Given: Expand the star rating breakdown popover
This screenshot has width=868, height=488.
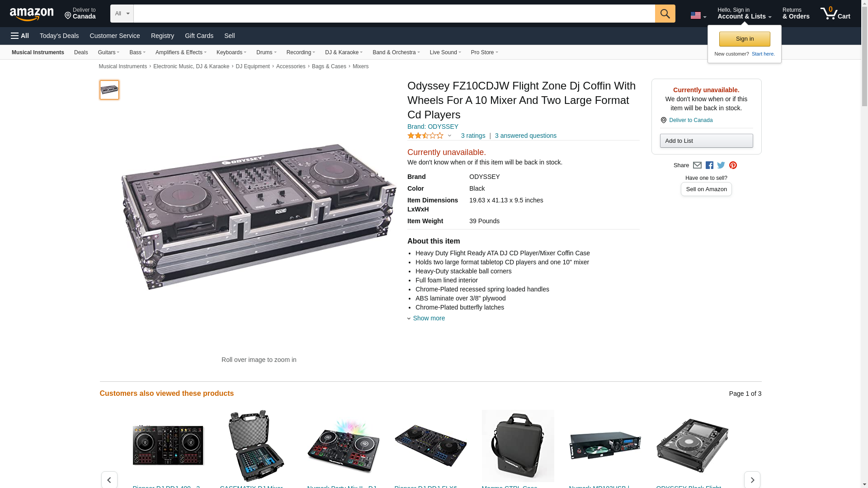Looking at the screenshot, I should click(x=429, y=136).
